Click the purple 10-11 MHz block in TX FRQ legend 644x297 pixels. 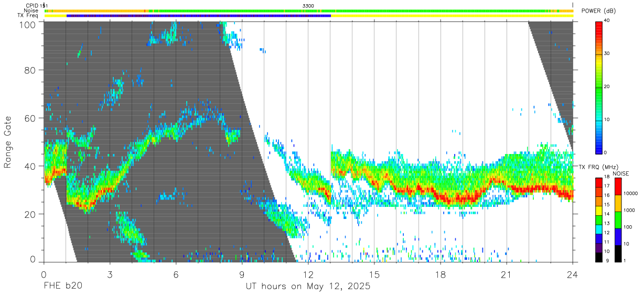click(x=598, y=248)
